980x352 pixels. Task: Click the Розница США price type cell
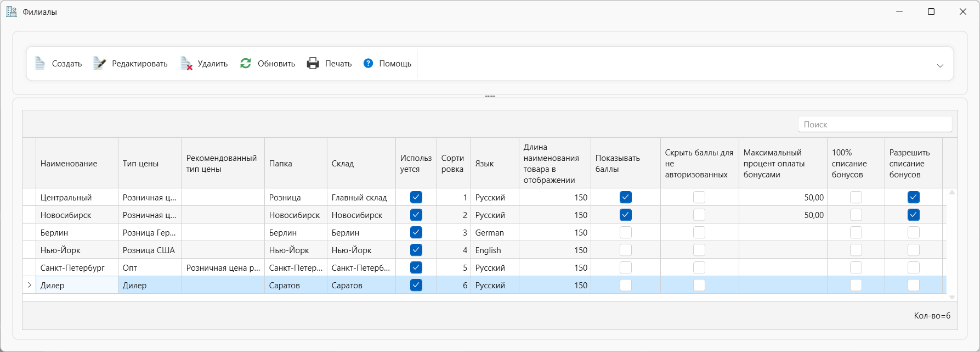(x=150, y=250)
